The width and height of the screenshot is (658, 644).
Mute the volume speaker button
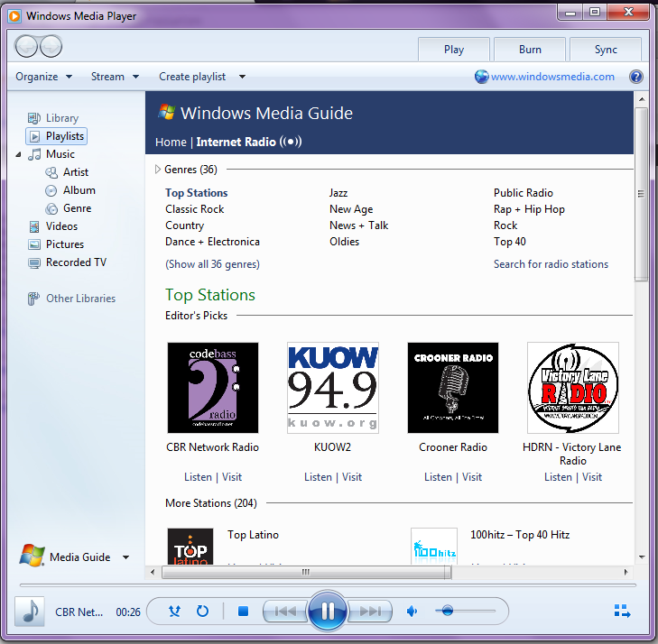coord(412,612)
